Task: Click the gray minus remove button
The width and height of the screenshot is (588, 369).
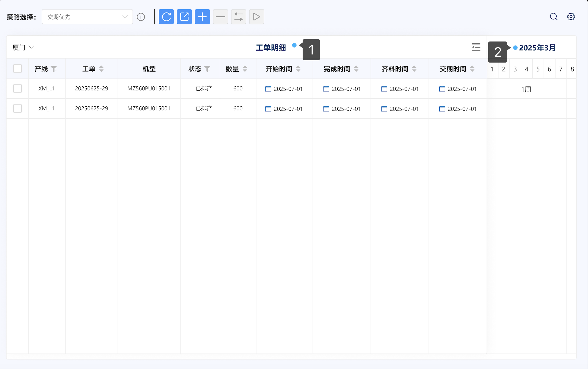Action: (x=220, y=17)
